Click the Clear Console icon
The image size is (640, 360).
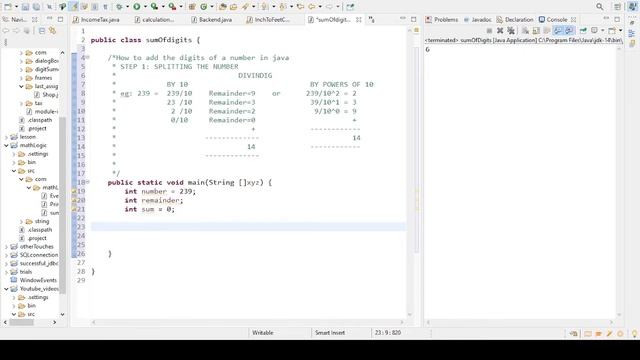(525, 30)
